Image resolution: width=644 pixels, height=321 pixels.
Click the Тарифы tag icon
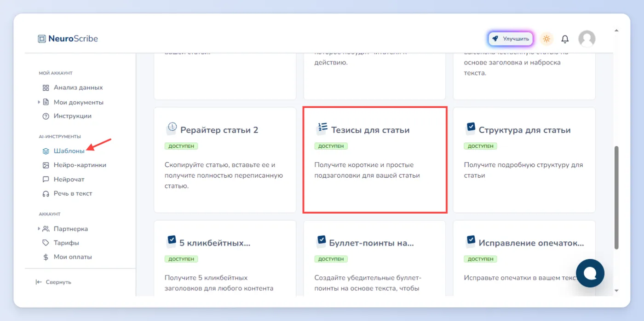[46, 243]
